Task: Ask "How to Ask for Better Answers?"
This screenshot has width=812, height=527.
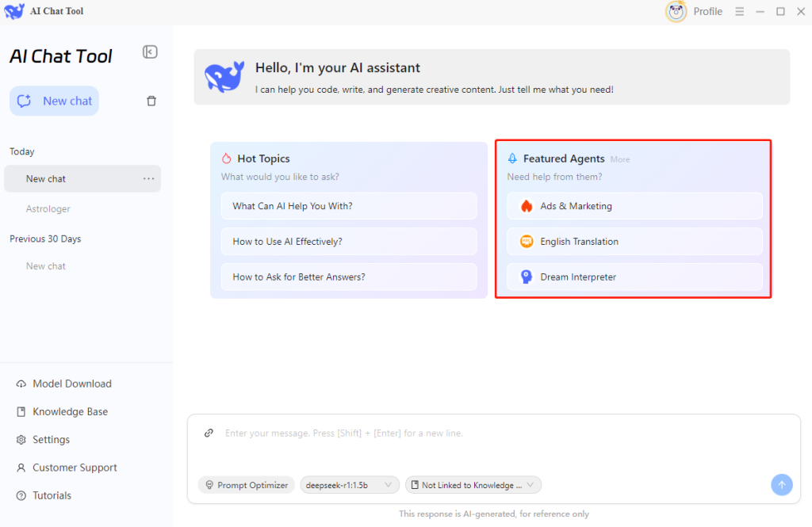Action: pos(349,277)
